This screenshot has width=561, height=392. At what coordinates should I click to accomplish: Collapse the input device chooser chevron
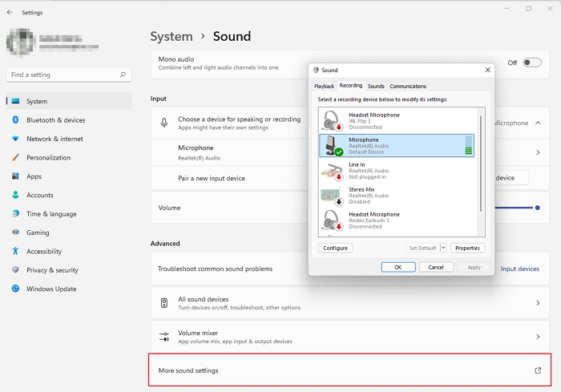(538, 123)
